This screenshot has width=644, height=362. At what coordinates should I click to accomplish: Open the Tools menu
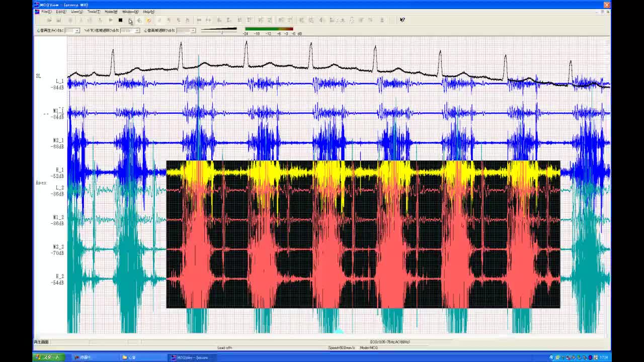94,12
